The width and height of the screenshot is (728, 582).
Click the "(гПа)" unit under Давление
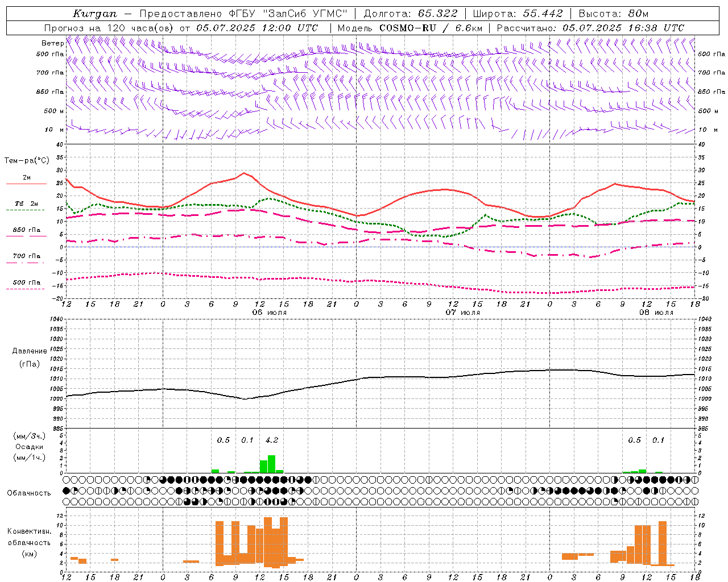29,364
